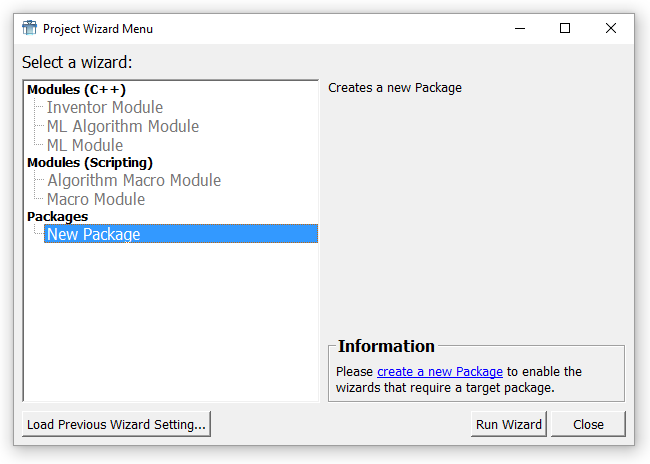Image resolution: width=650 pixels, height=464 pixels.
Task: Click the Packages category header
Action: click(57, 216)
